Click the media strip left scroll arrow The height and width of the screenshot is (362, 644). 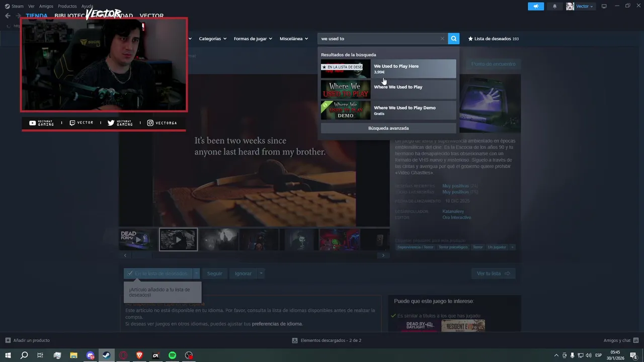tap(125, 255)
